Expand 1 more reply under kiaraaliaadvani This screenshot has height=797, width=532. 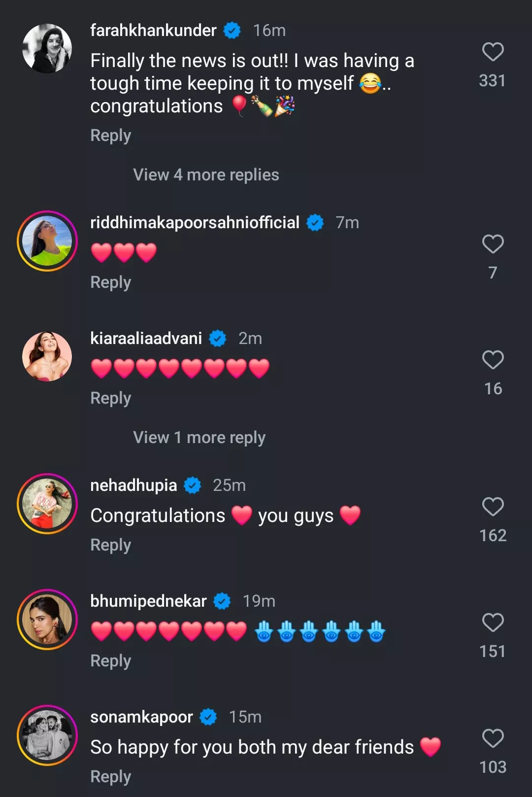[x=199, y=438]
